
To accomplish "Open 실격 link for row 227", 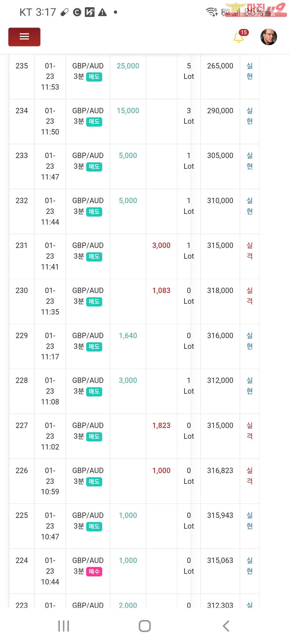I will tap(249, 431).
